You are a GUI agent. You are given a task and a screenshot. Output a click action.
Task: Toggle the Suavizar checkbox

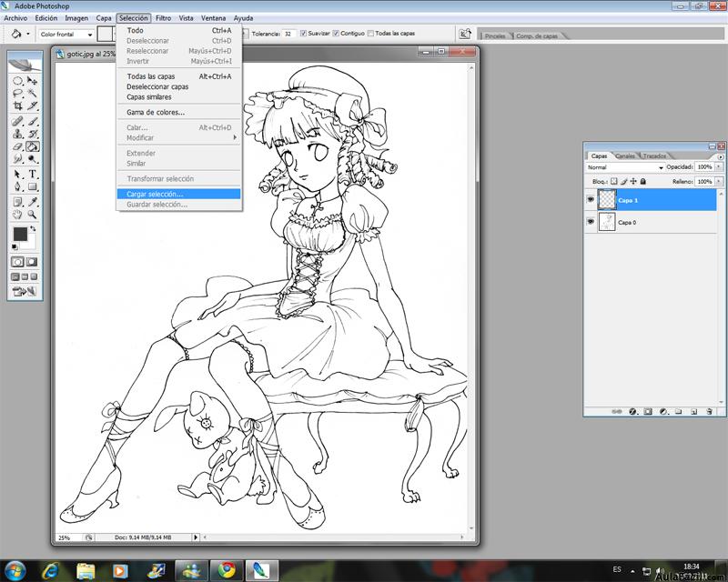[304, 34]
